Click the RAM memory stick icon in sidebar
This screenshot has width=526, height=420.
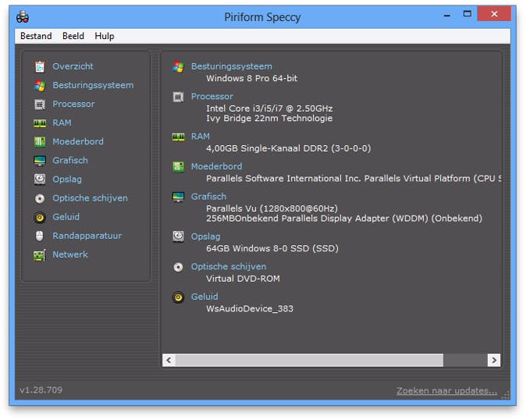tap(40, 123)
